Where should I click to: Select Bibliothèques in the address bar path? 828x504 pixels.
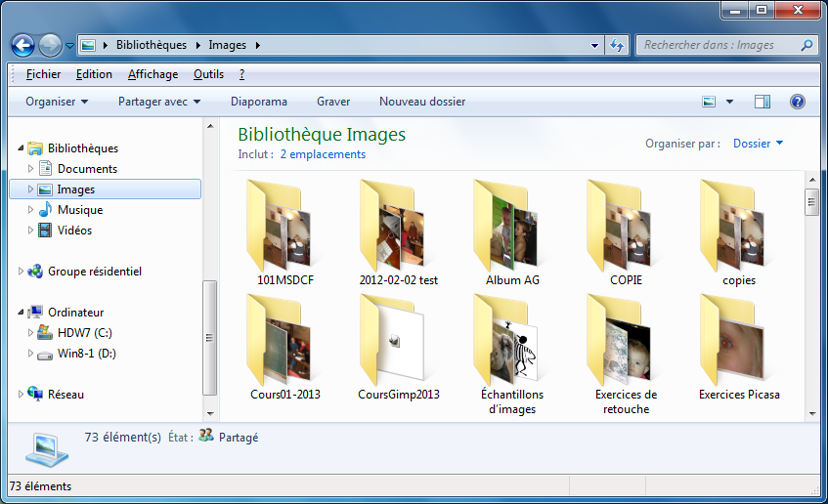tap(152, 45)
